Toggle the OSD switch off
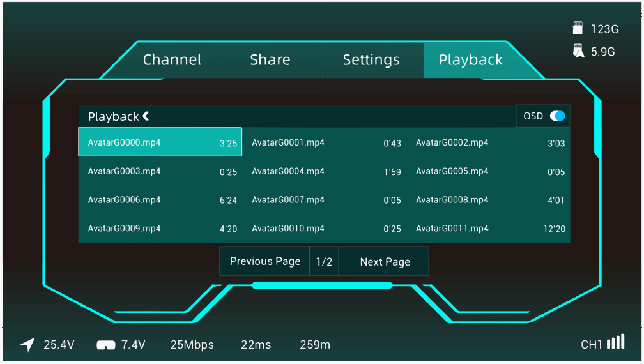The height and width of the screenshot is (364, 644). 557,116
